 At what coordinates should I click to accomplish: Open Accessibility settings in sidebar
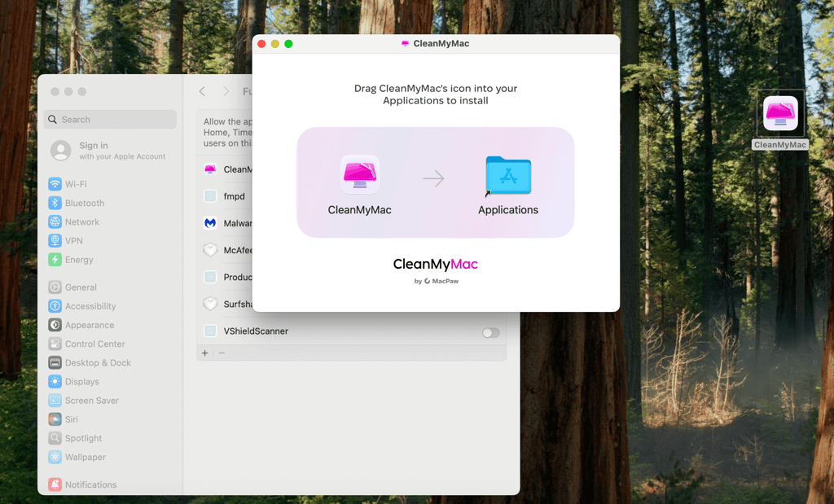click(x=82, y=306)
